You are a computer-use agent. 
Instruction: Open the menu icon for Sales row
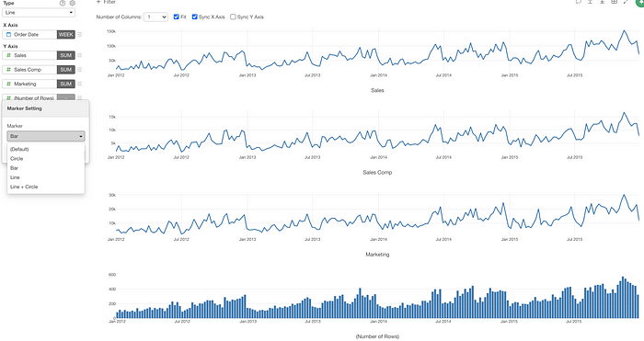tap(80, 55)
